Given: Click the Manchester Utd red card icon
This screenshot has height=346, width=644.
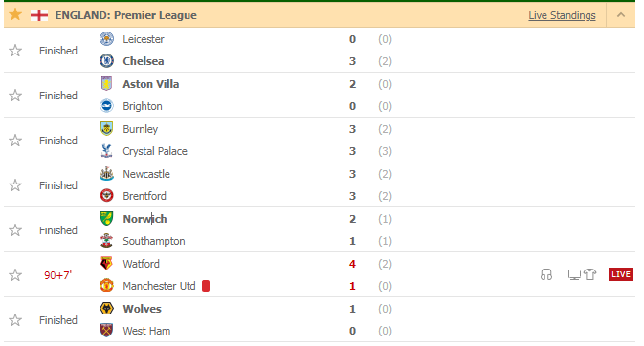Looking at the screenshot, I should coord(206,286).
